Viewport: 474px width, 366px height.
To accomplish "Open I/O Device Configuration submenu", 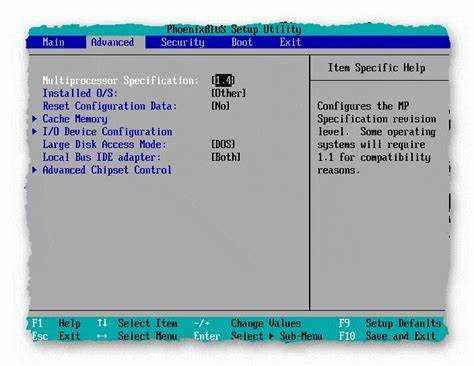I will (107, 132).
